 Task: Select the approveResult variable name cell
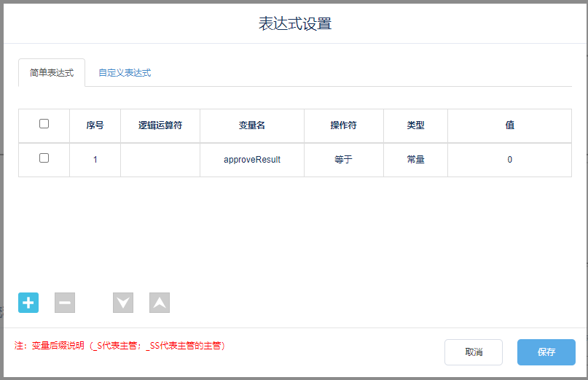[252, 160]
